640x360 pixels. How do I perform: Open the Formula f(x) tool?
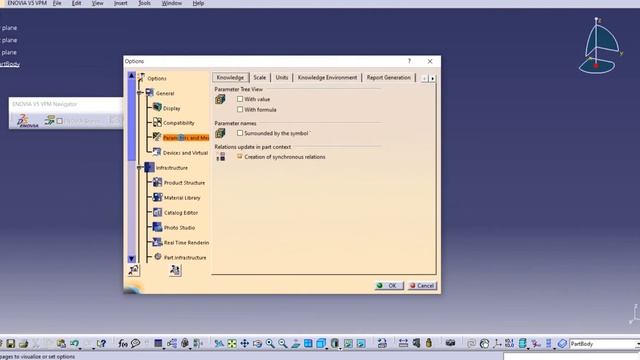click(x=123, y=344)
